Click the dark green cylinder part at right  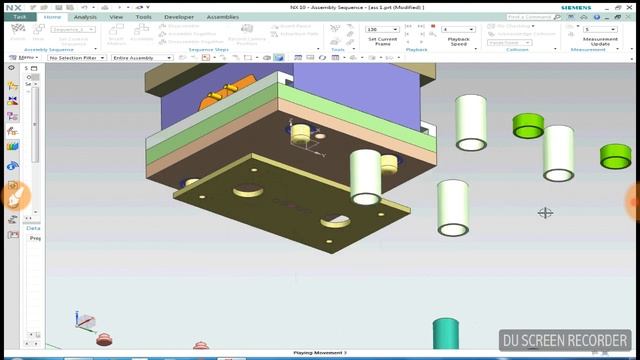pos(446,334)
